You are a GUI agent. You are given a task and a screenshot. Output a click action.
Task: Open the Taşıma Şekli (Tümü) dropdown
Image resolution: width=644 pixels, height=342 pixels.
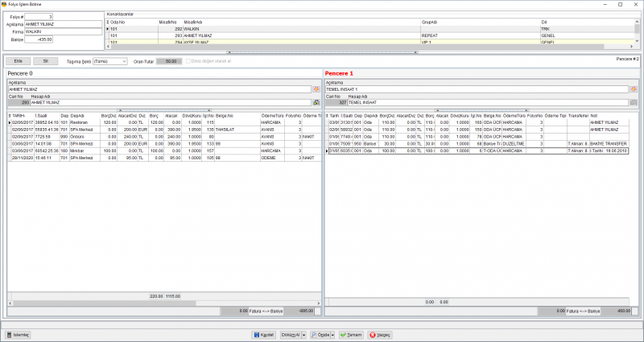110,61
